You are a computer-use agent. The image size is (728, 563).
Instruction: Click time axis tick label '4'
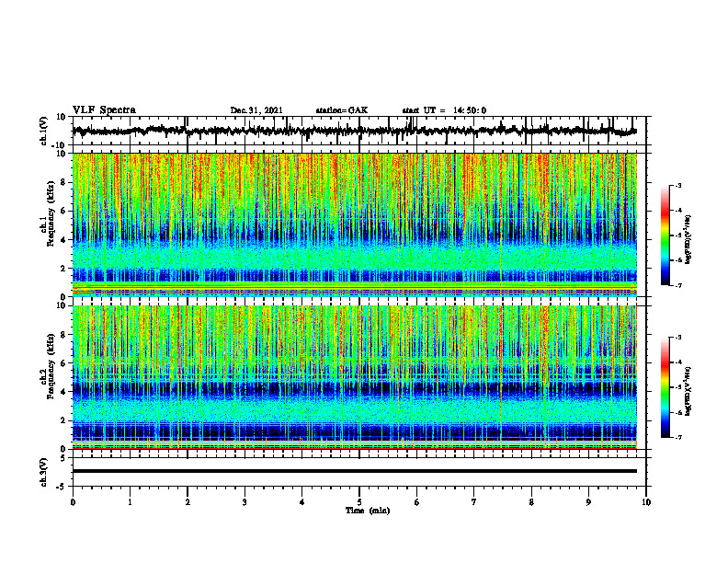301,502
